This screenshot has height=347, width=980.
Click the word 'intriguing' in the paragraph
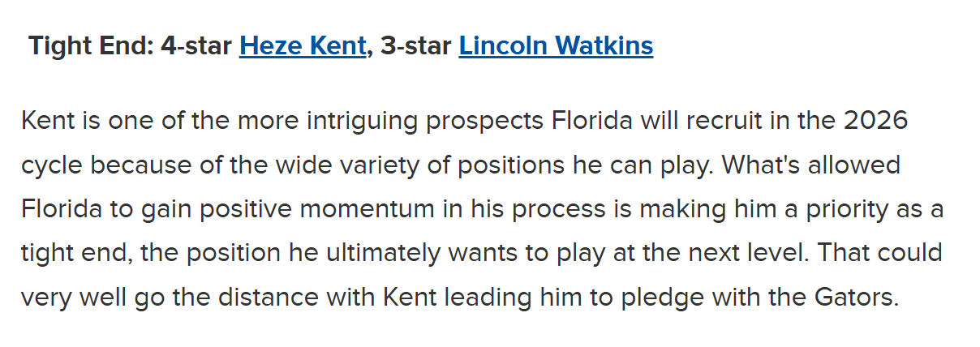coord(361,122)
